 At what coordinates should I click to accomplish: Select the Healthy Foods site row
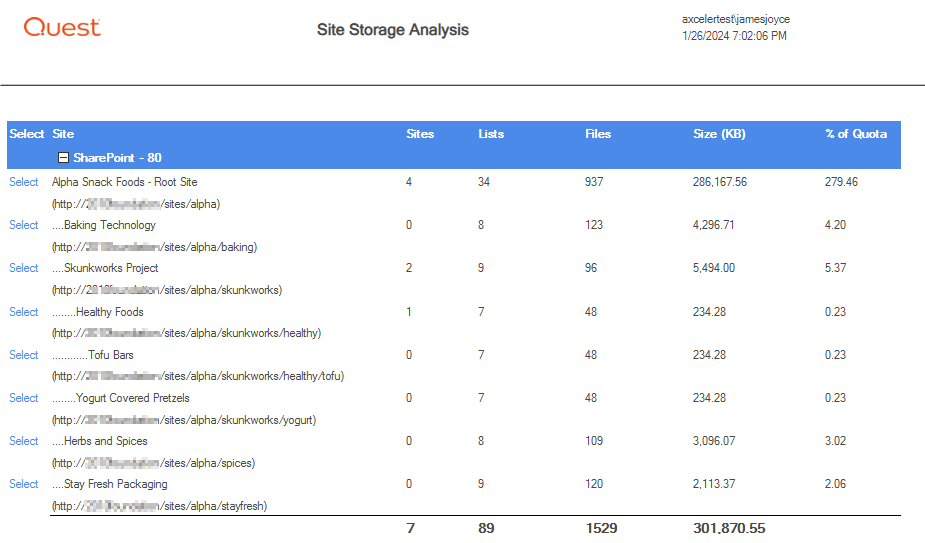point(24,312)
